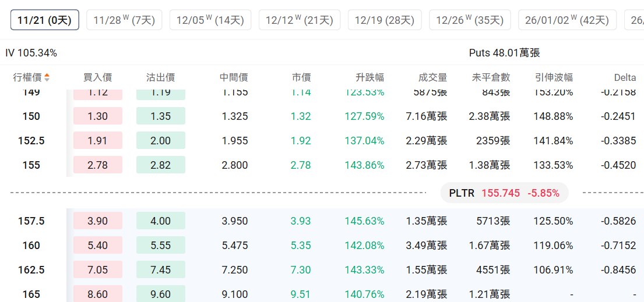
Task: Click the 引伸波幅 column header
Action: [554, 77]
